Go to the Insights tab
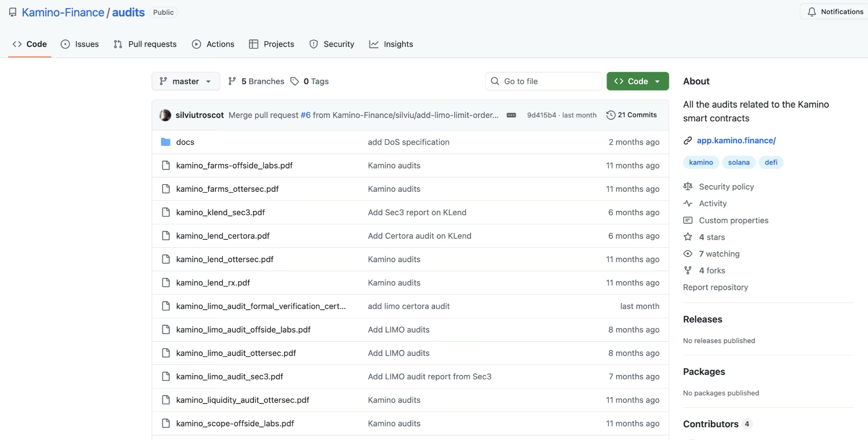The width and height of the screenshot is (868, 440). 391,44
